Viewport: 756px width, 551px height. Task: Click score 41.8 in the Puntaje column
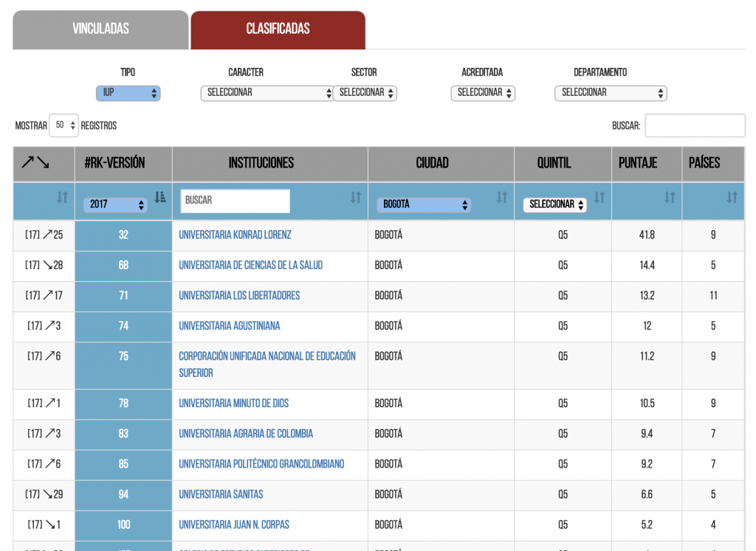pyautogui.click(x=647, y=235)
